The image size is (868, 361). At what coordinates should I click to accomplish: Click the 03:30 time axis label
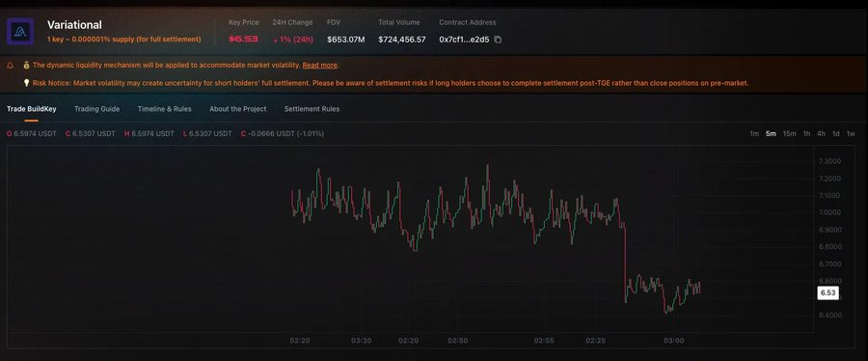pos(361,341)
